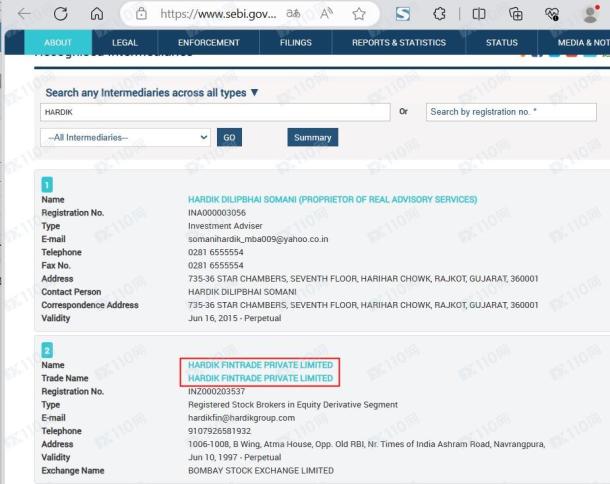610x484 pixels.
Task: Reload the page with refresh icon
Action: pos(61,14)
